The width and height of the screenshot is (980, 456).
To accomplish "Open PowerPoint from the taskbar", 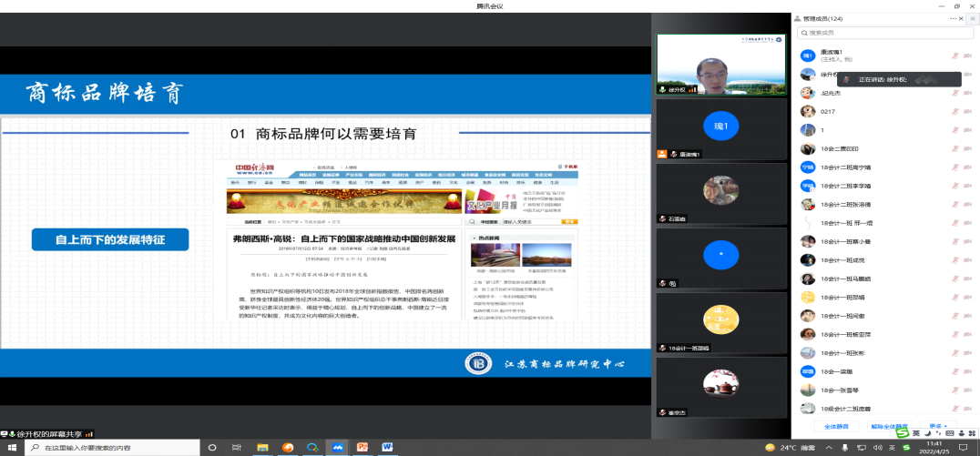I will coord(362,447).
